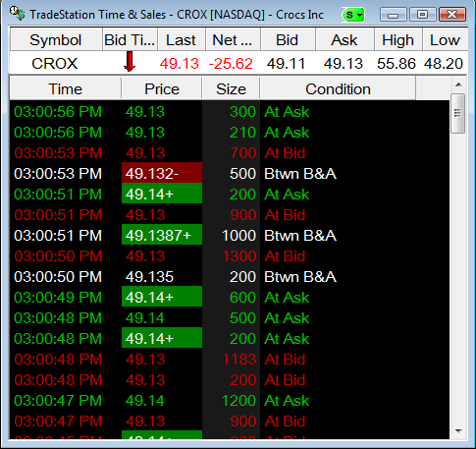The image size is (476, 449).
Task: Click the size 700 cell
Action: (243, 153)
